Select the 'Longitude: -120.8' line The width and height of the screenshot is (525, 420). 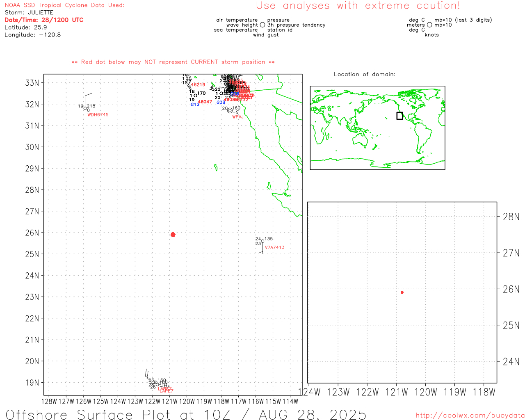coord(33,35)
